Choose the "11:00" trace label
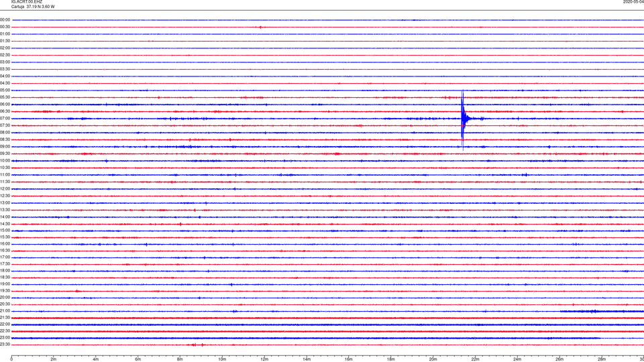 pos(5,175)
